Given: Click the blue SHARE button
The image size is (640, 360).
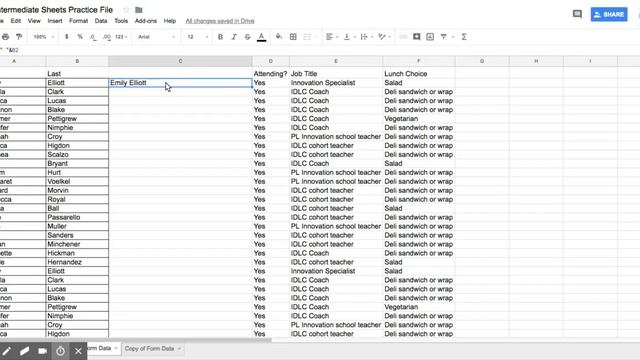Looking at the screenshot, I should pos(609,14).
